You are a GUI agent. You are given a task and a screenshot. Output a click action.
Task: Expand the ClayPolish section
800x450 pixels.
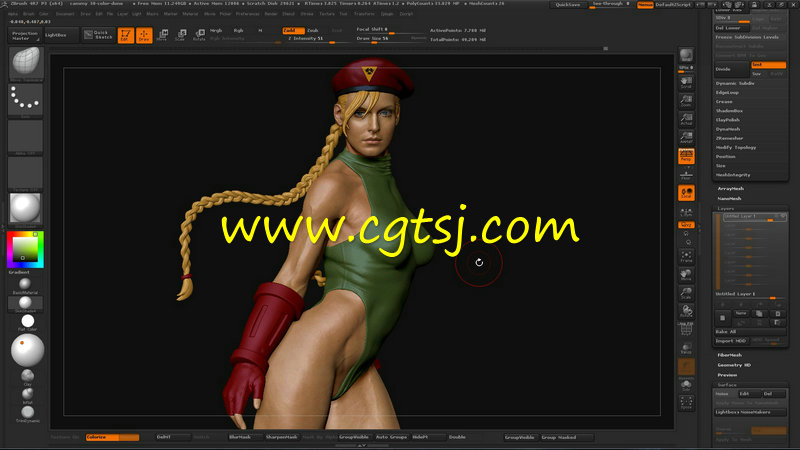click(x=728, y=120)
